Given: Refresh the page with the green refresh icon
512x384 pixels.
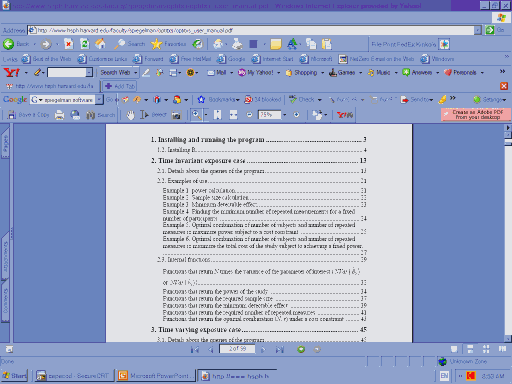Looking at the screenshot, I should pyautogui.click(x=84, y=44).
